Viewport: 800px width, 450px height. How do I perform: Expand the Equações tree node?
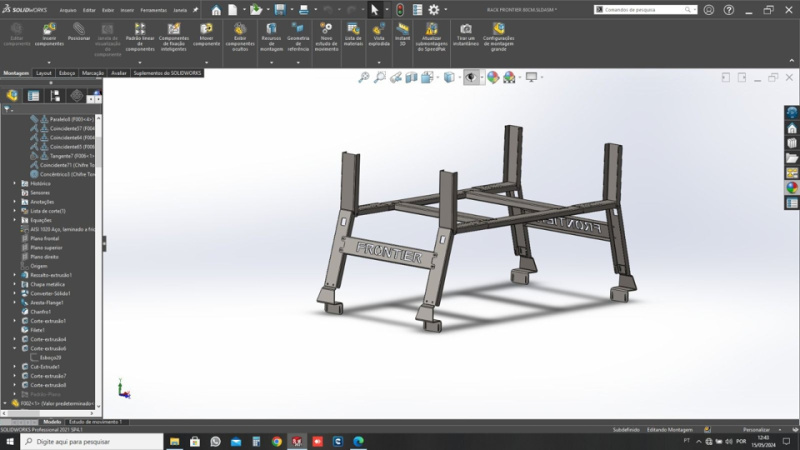coord(14,220)
